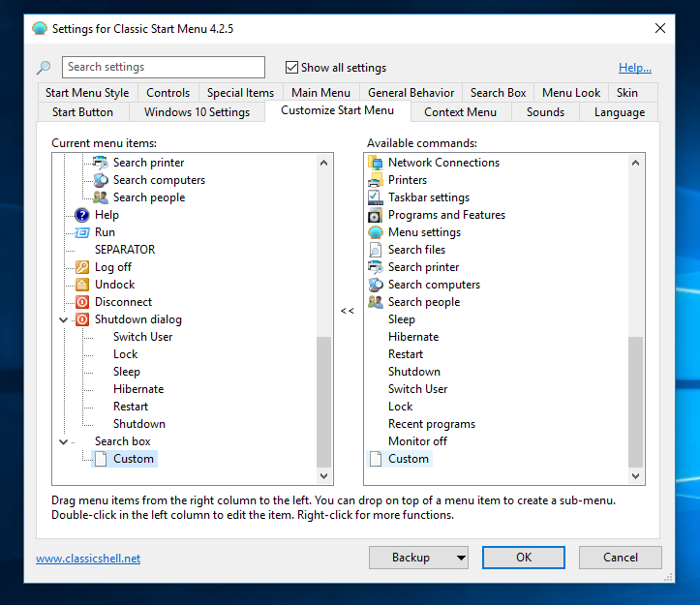Click Search computers icon in current menu items
The width and height of the screenshot is (700, 605).
tap(101, 180)
